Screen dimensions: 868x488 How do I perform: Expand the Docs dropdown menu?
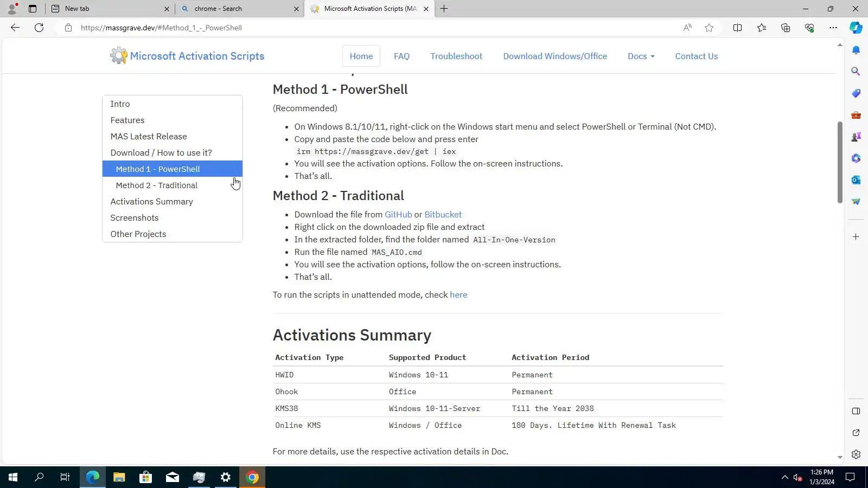[x=641, y=56]
